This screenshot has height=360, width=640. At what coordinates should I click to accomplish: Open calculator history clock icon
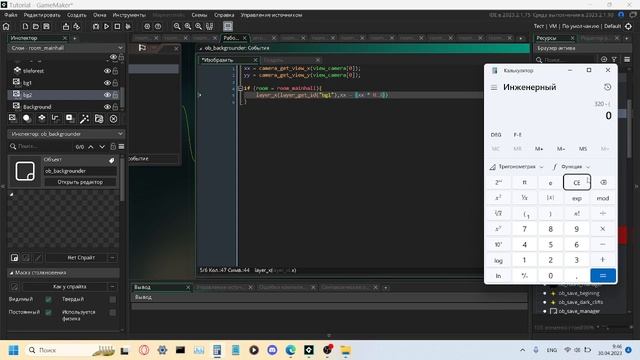click(607, 87)
